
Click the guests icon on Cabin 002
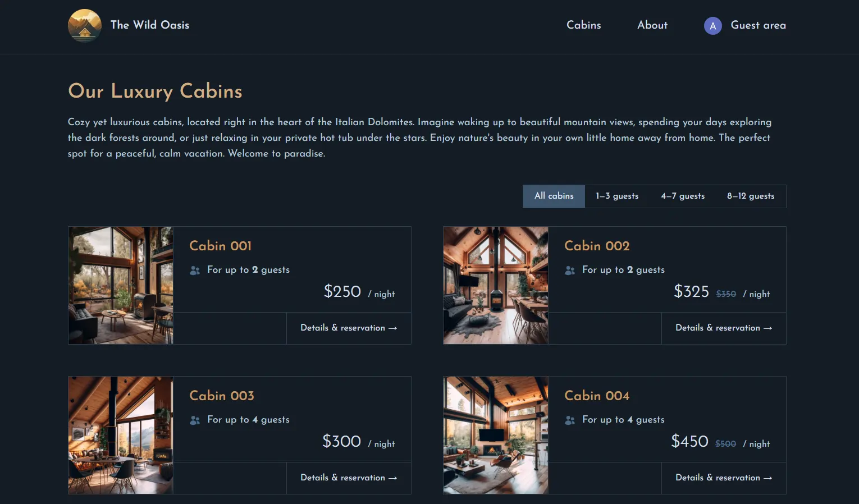(569, 270)
